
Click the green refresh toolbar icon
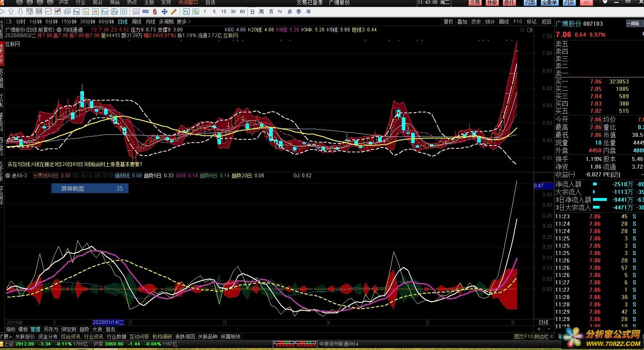[196, 11]
